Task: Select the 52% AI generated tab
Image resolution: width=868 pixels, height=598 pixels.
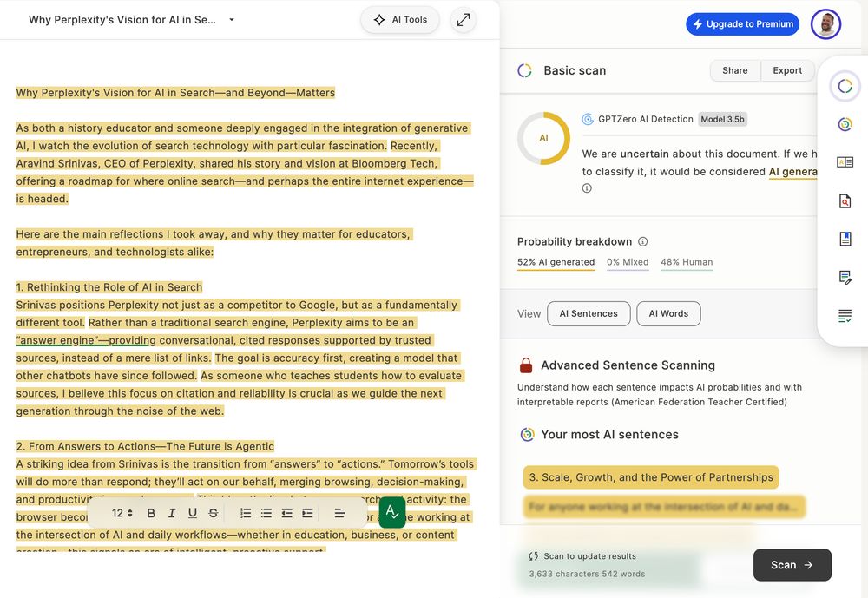Action: tap(556, 262)
